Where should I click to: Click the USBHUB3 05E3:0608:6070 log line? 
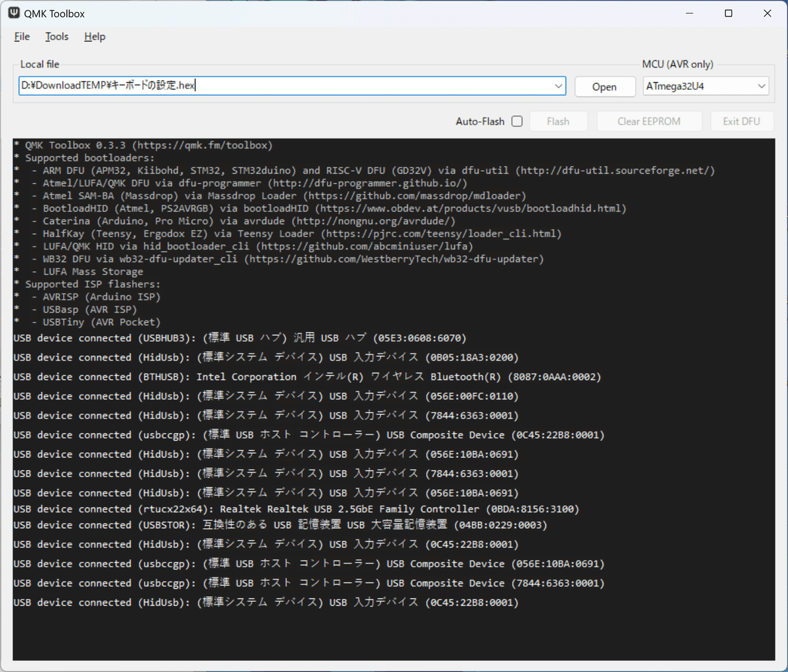coord(240,338)
